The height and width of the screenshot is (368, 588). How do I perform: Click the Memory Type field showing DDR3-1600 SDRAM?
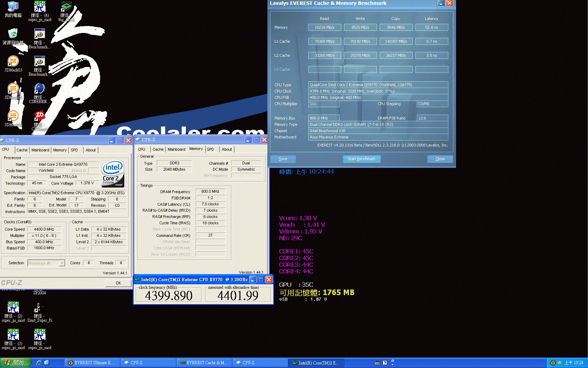pos(378,124)
